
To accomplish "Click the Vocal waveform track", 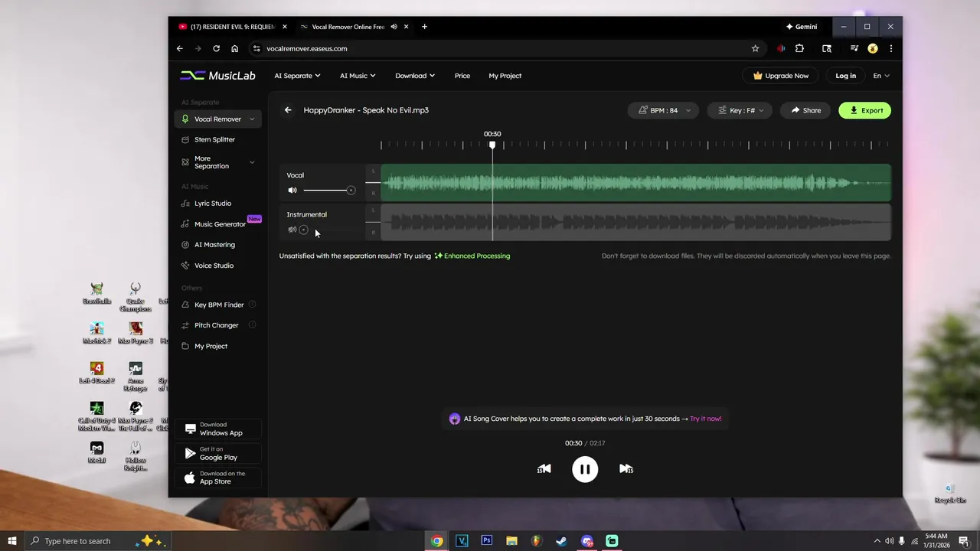I will coord(635,183).
